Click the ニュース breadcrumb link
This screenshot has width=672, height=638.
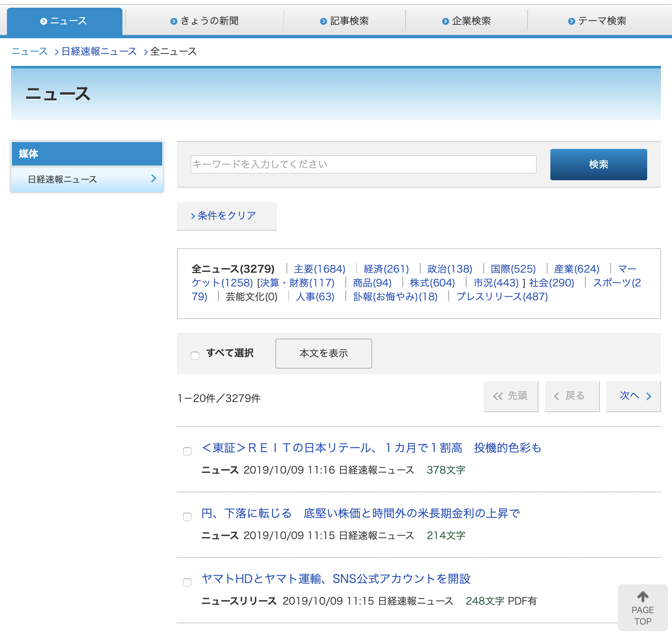pyautogui.click(x=29, y=52)
